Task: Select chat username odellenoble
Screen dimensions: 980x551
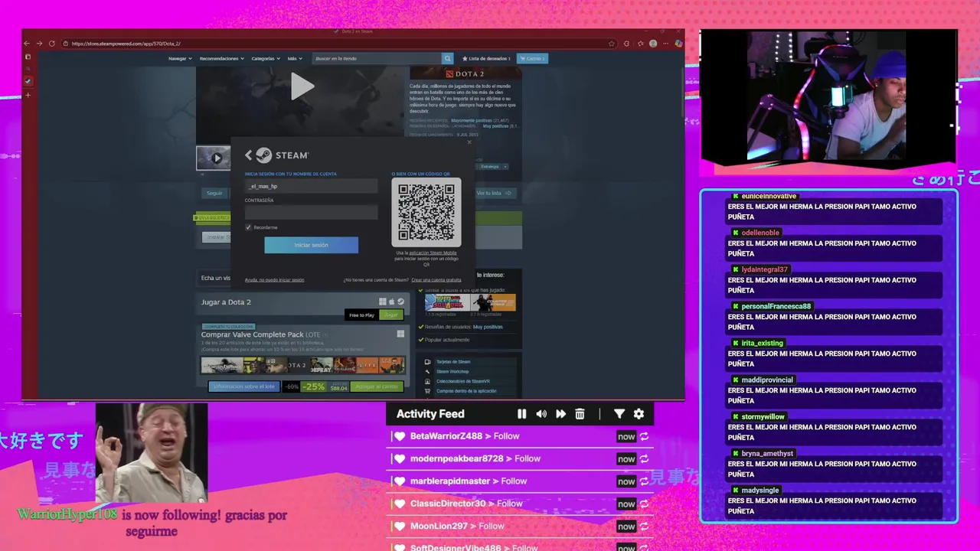Action: (x=760, y=233)
